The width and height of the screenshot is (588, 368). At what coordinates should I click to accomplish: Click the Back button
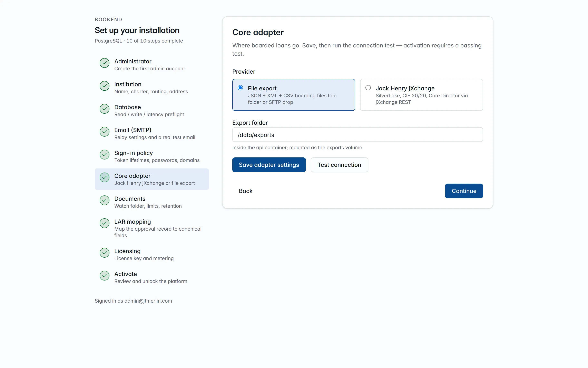[246, 191]
